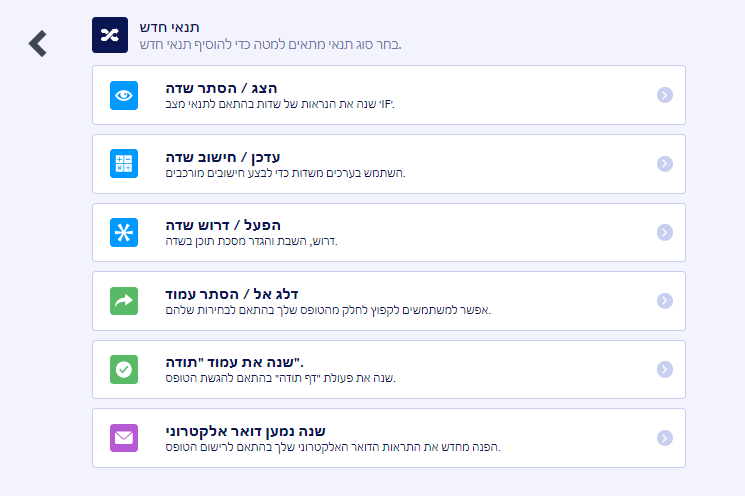745x496 pixels.
Task: Click the blue eye icon
Action: click(x=124, y=95)
